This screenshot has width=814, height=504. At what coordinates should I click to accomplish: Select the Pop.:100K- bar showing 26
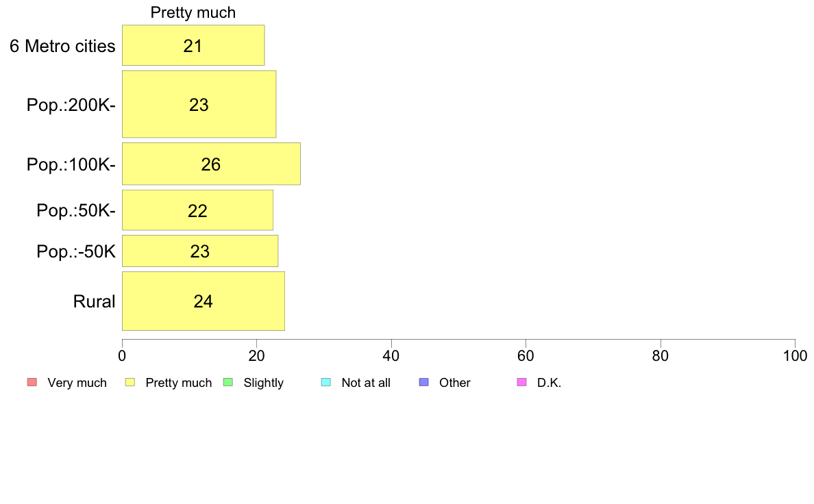point(211,164)
